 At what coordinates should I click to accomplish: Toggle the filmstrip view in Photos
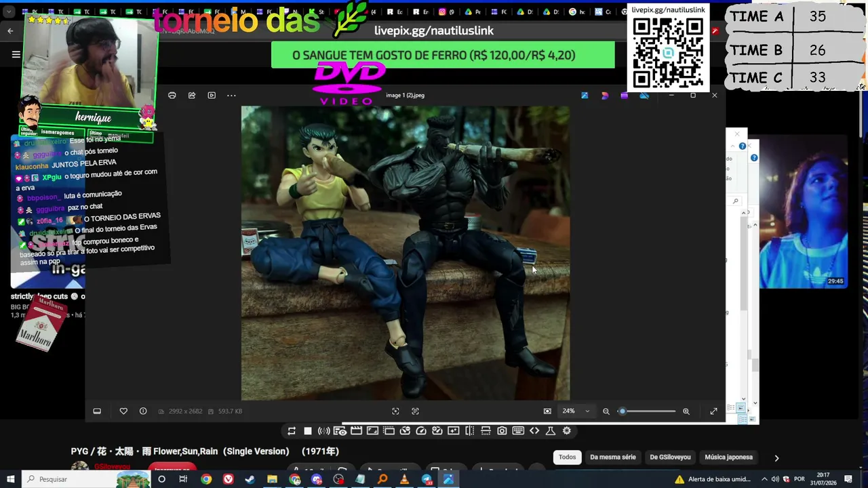point(97,411)
